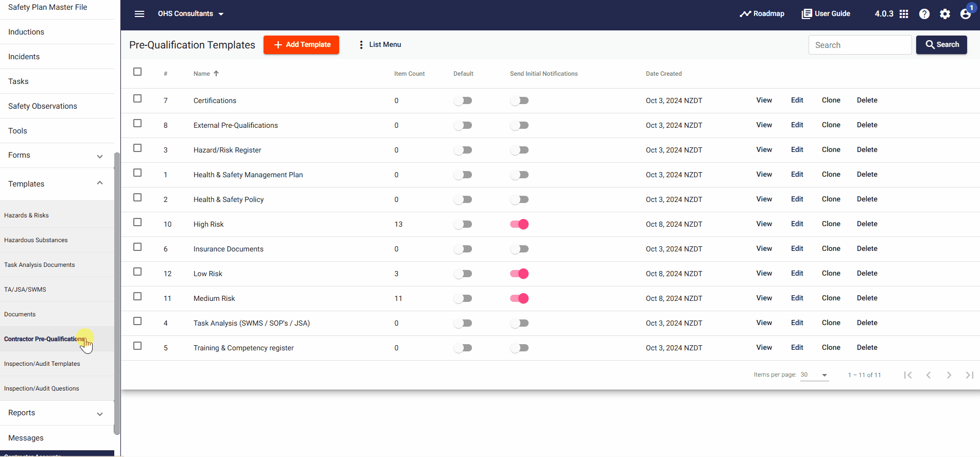980x457 pixels.
Task: Go to next page of results
Action: click(949, 375)
